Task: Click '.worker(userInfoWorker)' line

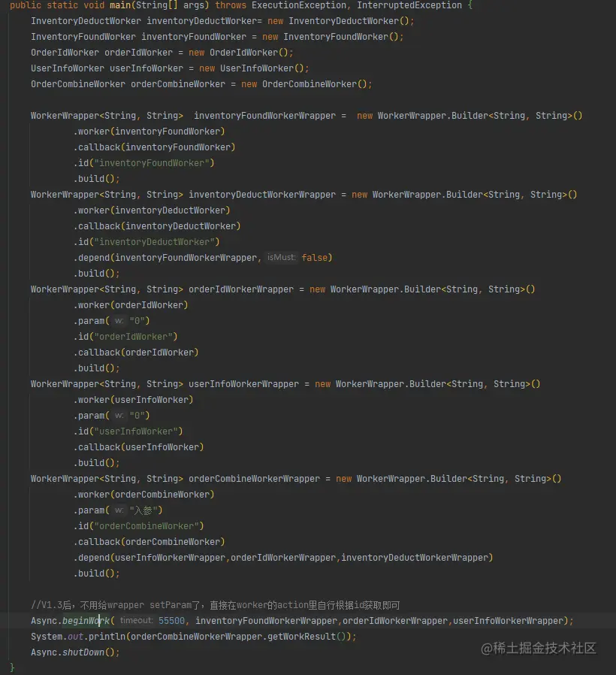Action: 134,400
